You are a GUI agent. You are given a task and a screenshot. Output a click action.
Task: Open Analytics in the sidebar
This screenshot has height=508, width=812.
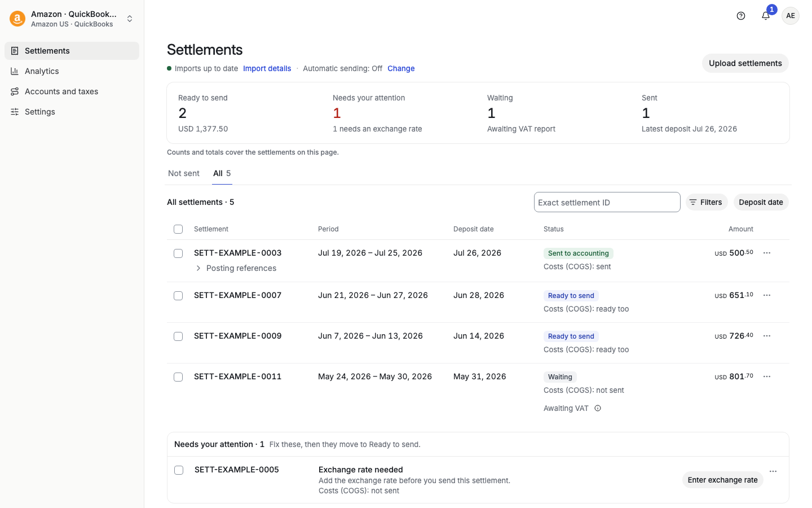click(x=72, y=71)
